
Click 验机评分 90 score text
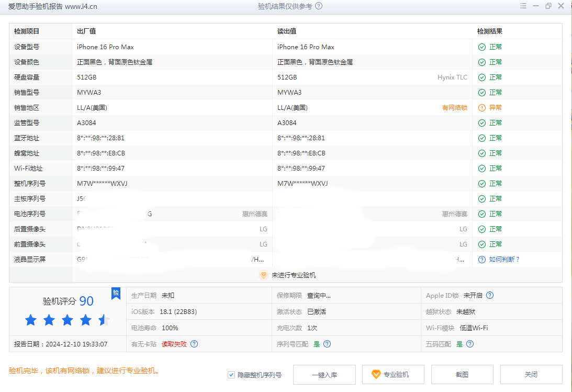point(68,301)
